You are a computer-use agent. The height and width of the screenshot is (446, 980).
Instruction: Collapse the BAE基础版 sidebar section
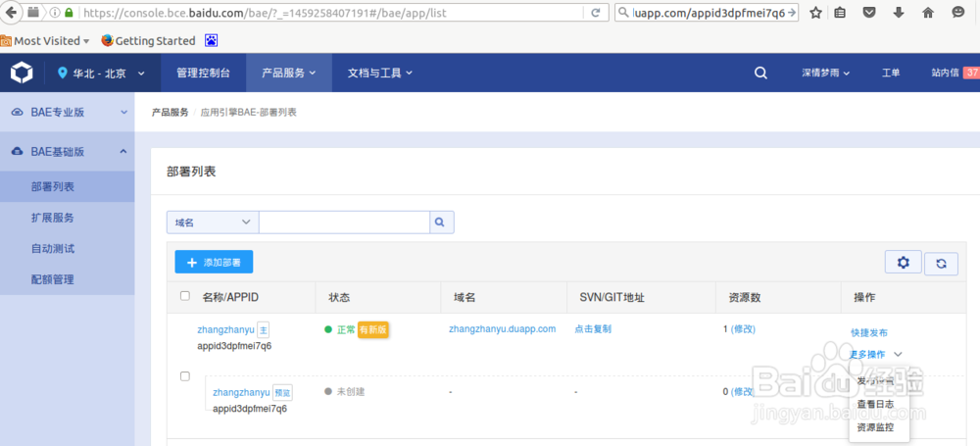67,151
